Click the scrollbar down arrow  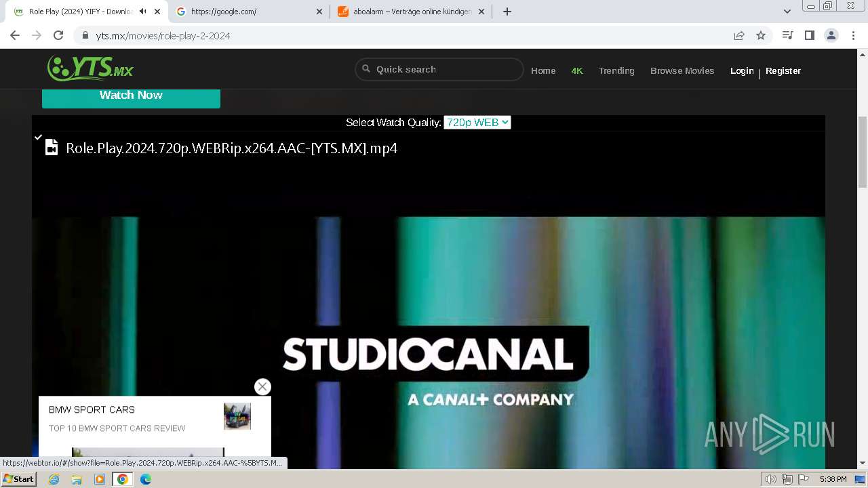coord(863,464)
